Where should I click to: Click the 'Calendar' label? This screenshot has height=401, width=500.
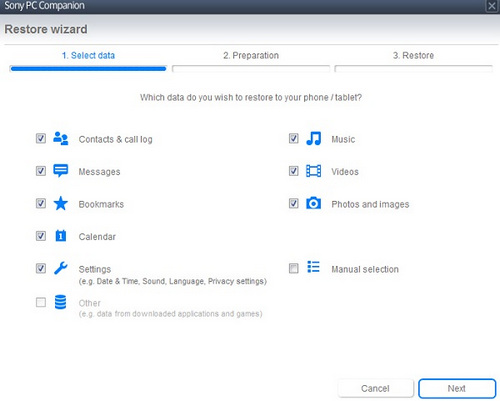(97, 237)
